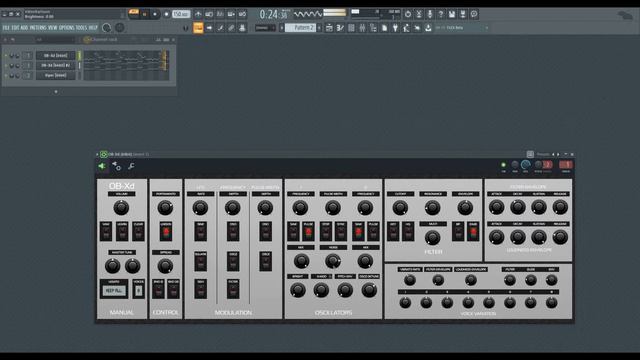This screenshot has height=360, width=640.
Task: Mute the first OB-Xd channel LED
Action: (6, 55)
